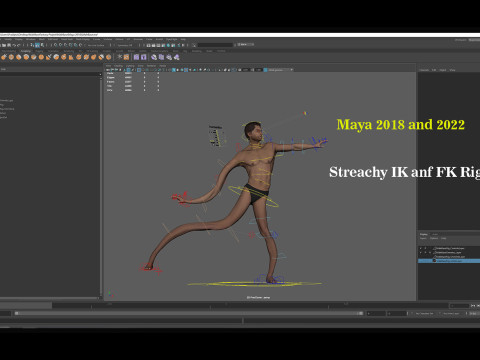Open the Windows menu in main menu bar
The image size is (480, 360).
[x=31, y=39]
